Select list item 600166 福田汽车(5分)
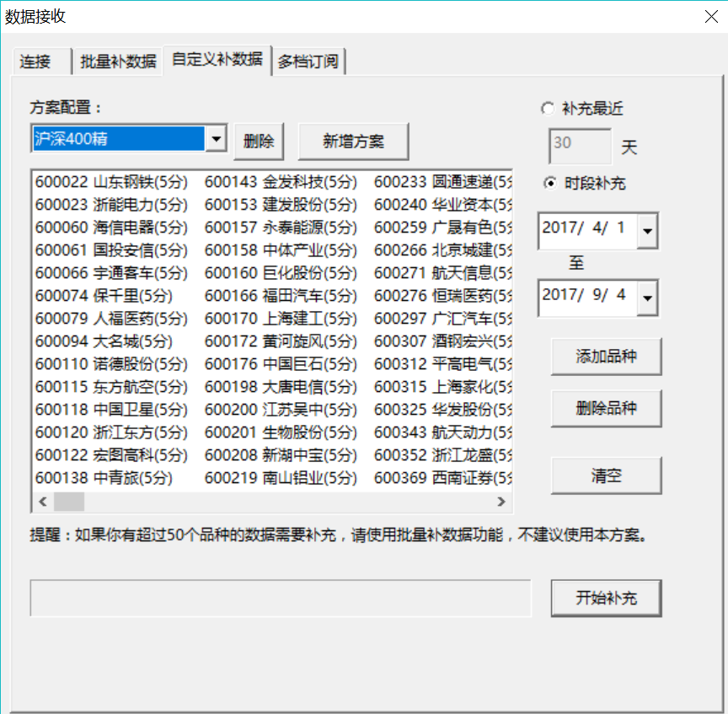This screenshot has height=714, width=728. [281, 295]
